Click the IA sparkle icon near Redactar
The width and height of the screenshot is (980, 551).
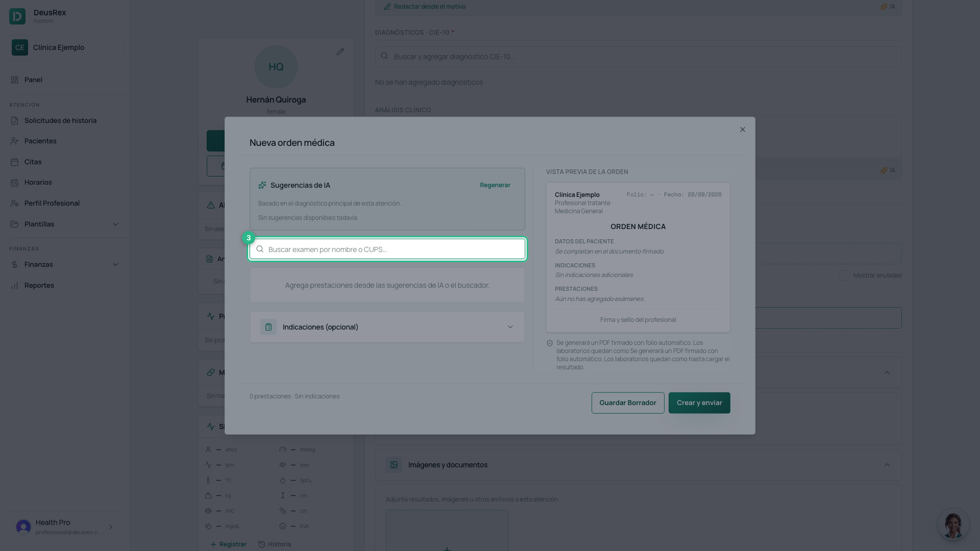click(x=884, y=7)
